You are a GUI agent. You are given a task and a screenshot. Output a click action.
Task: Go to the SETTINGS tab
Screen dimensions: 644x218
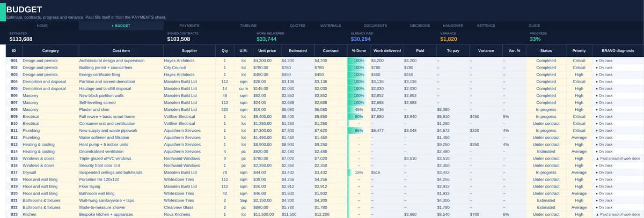(486, 26)
